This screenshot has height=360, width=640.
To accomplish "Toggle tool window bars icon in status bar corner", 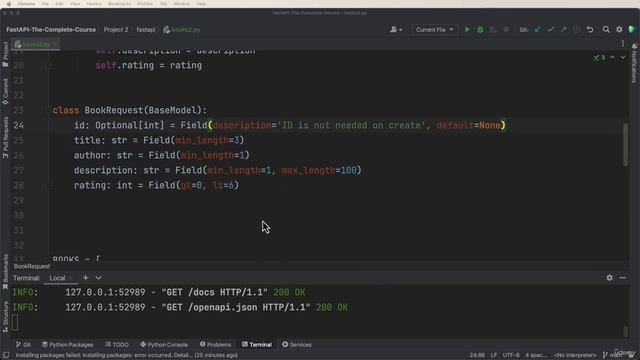I will click(6, 355).
